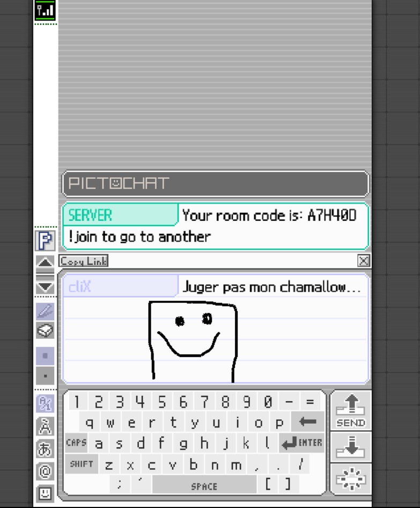Click the PICTOCHAT title banner
Viewport: 420px width, 508px height.
click(216, 183)
